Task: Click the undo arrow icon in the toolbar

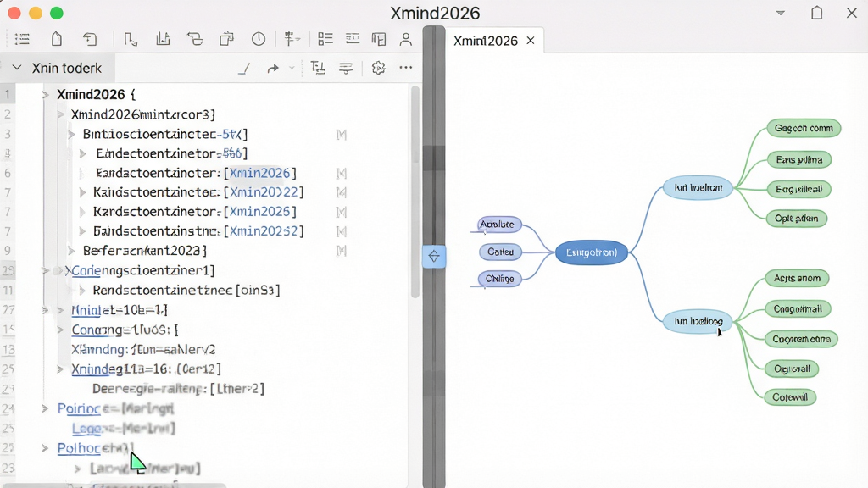Action: pyautogui.click(x=90, y=39)
